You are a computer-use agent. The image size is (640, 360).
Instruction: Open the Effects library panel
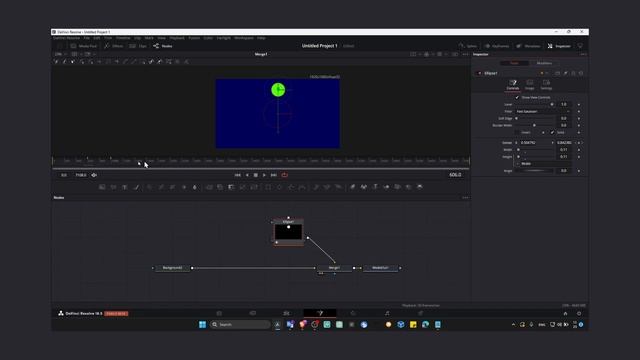113,46
